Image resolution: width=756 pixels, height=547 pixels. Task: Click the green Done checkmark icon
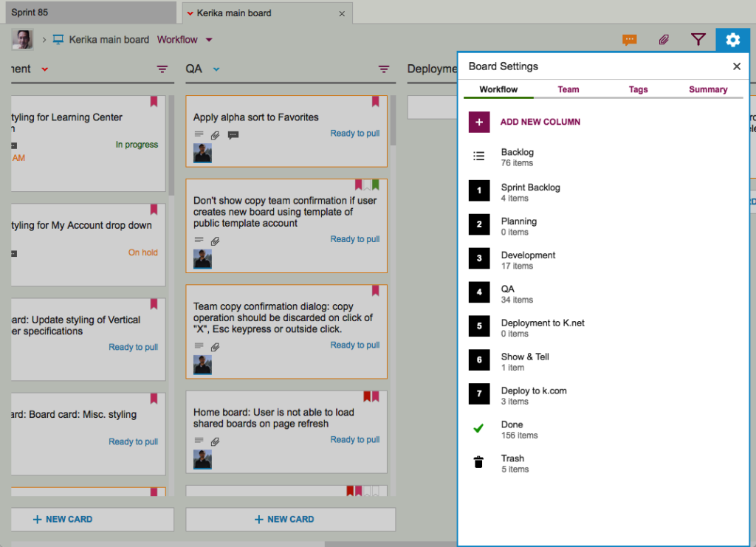point(478,429)
